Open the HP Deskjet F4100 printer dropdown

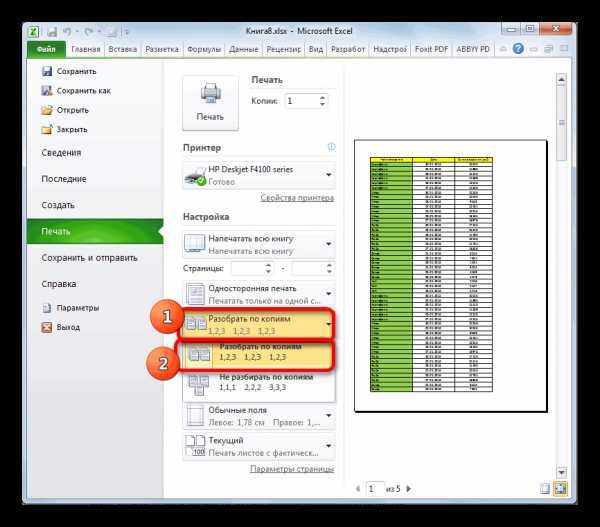pyautogui.click(x=259, y=175)
